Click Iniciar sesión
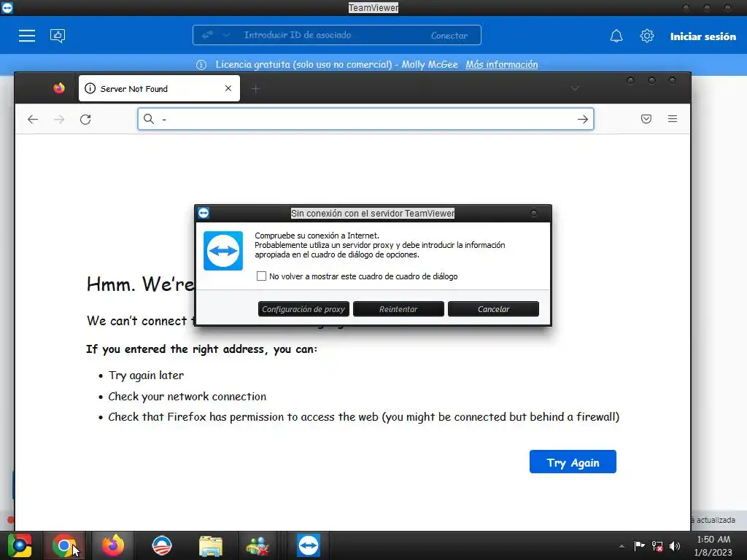 tap(703, 36)
